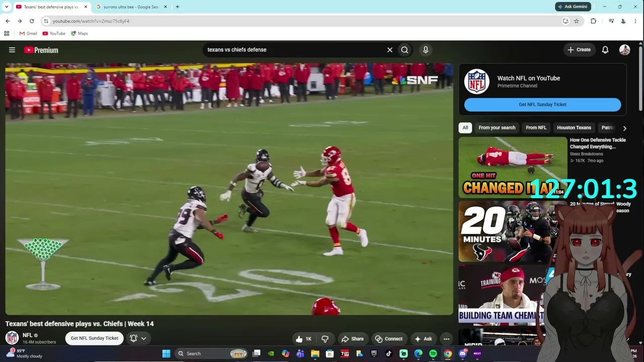This screenshot has width=644, height=362.
Task: Open the YouTube guide hamburger menu
Action: 12,50
